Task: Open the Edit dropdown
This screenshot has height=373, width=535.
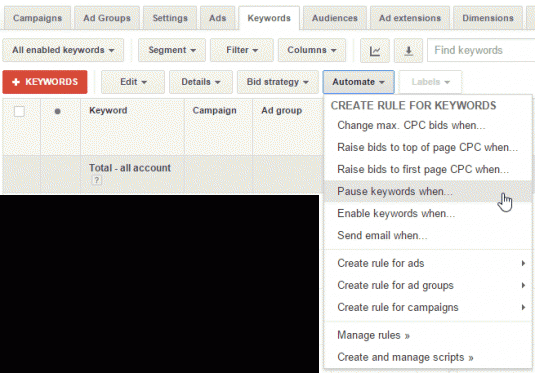Action: tap(133, 82)
